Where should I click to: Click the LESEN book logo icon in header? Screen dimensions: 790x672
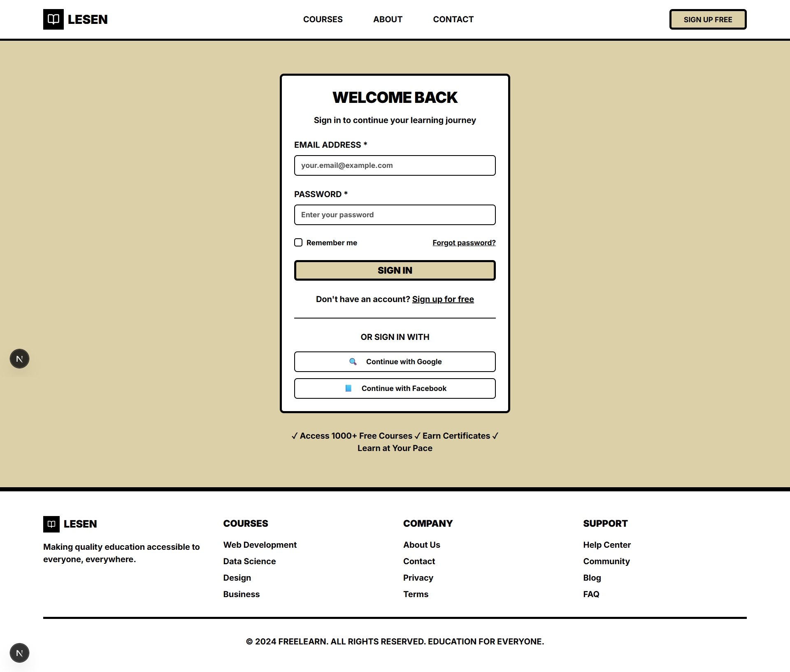click(53, 19)
